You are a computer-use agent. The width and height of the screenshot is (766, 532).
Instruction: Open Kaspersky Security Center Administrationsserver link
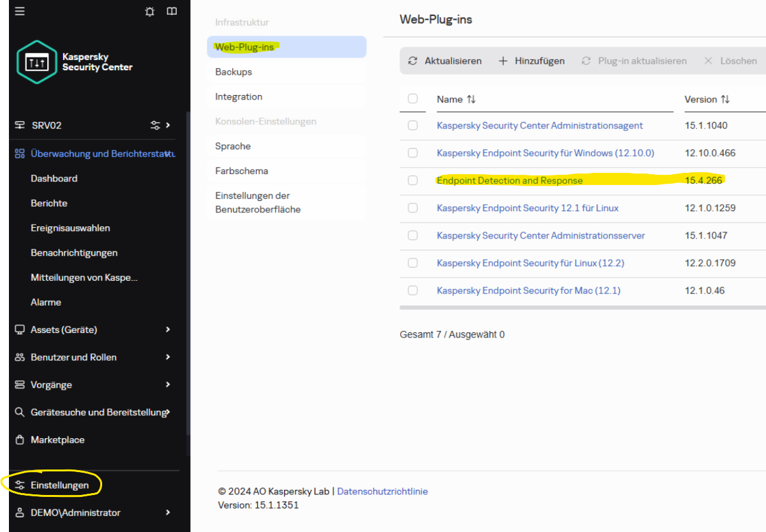[541, 235]
